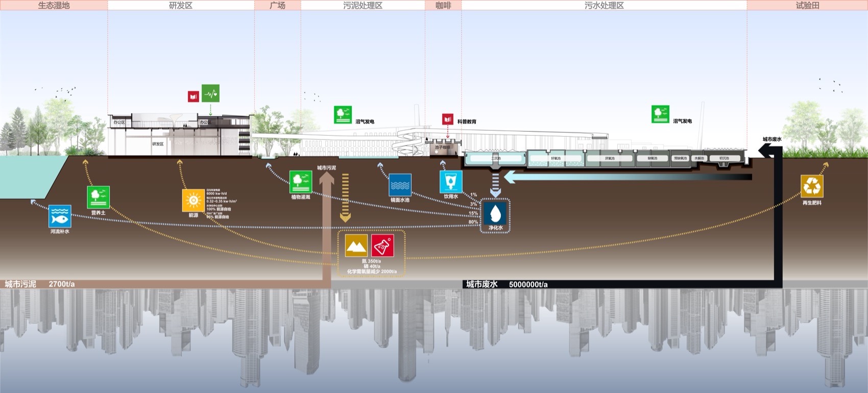Select the cyan 饮用水 drinking water icon
868x393 pixels.
[x=451, y=182]
